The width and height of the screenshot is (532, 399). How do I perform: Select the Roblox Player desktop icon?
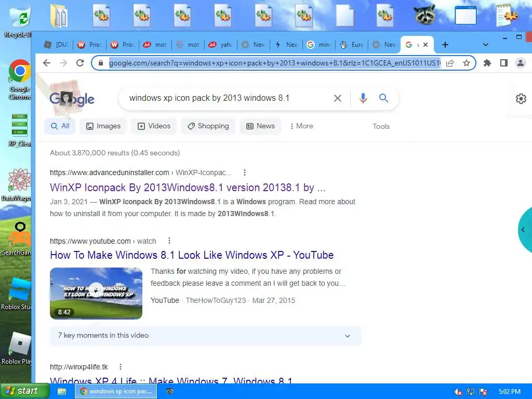click(17, 348)
